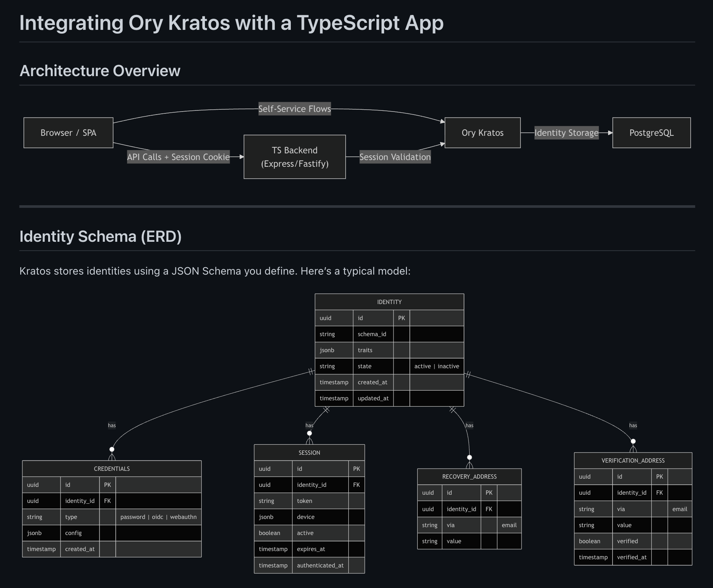713x588 pixels.
Task: Click the "Browser / SPA" node
Action: coord(68,132)
